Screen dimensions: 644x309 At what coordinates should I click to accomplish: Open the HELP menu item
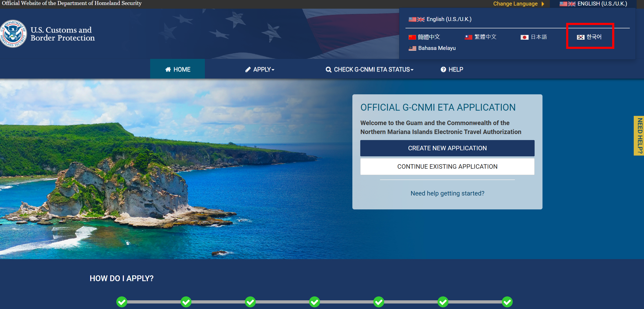(452, 69)
